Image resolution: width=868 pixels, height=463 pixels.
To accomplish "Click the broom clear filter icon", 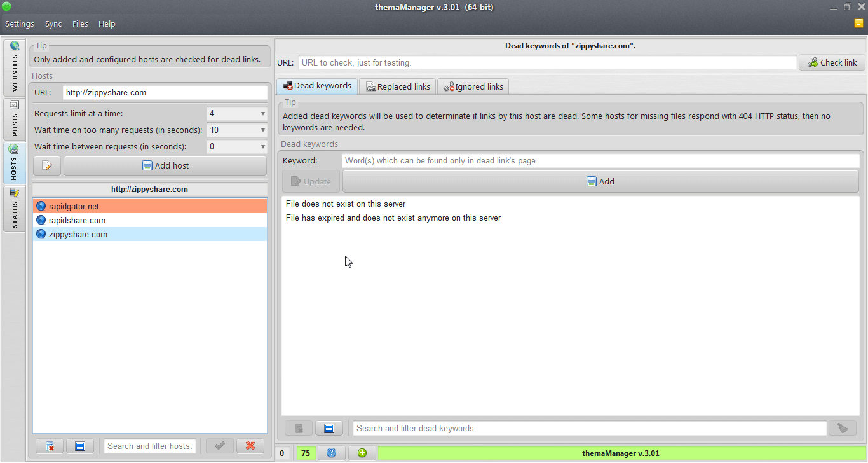I will tap(843, 428).
